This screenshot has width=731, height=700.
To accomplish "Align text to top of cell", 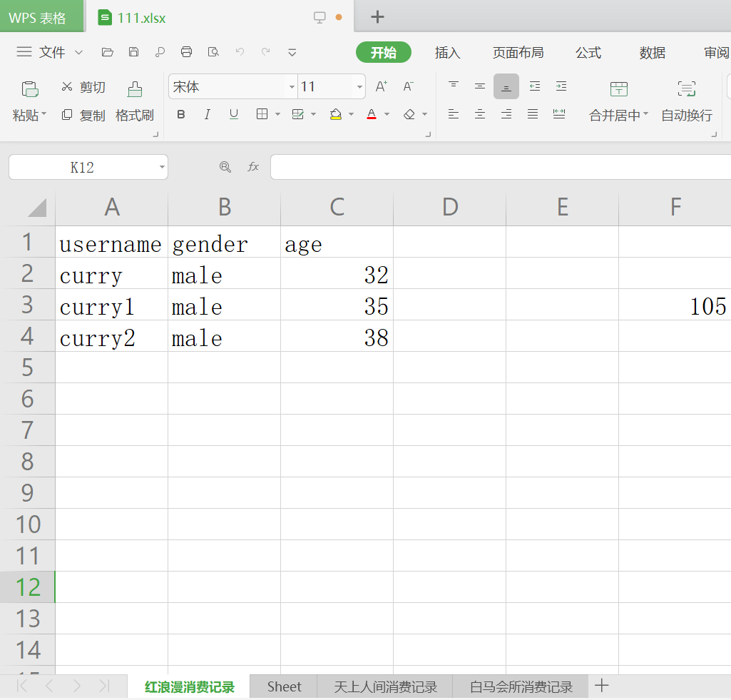I will tap(453, 86).
